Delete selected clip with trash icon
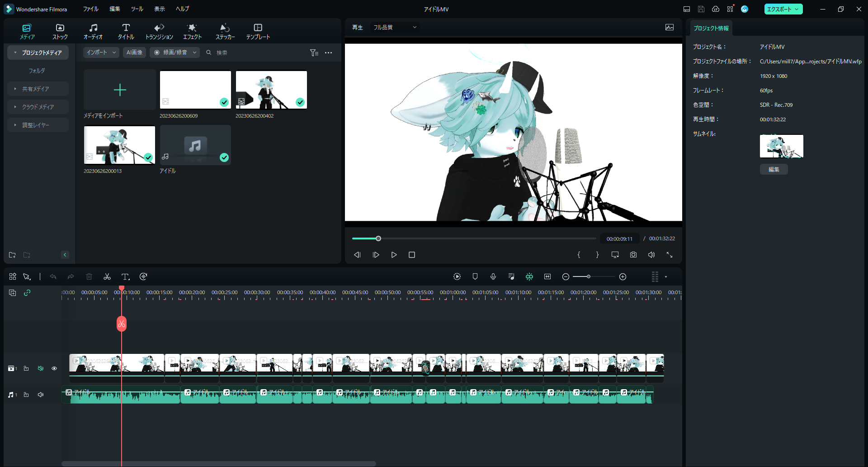The width and height of the screenshot is (868, 467). (x=89, y=276)
